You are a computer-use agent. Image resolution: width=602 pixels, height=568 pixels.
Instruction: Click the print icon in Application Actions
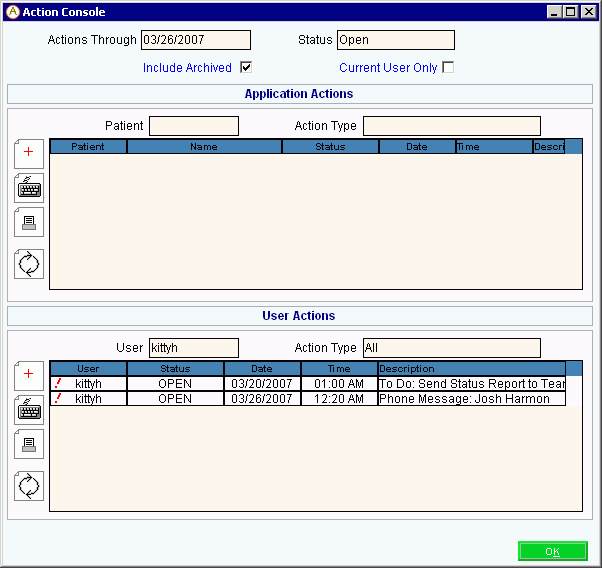pyautogui.click(x=29, y=222)
